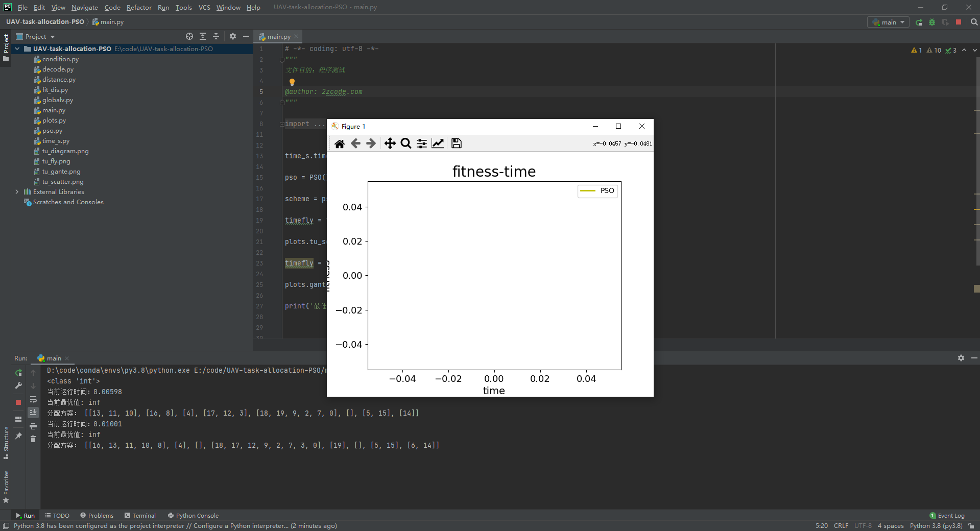The image size is (980, 531).
Task: Open Edit axis parameters icon in Figure 1
Action: (438, 143)
